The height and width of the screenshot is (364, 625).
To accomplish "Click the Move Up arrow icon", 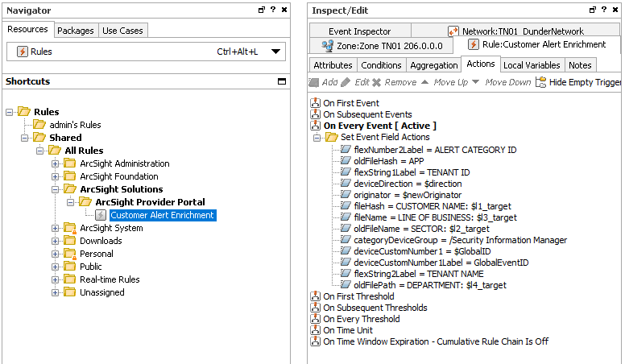I will [x=424, y=82].
